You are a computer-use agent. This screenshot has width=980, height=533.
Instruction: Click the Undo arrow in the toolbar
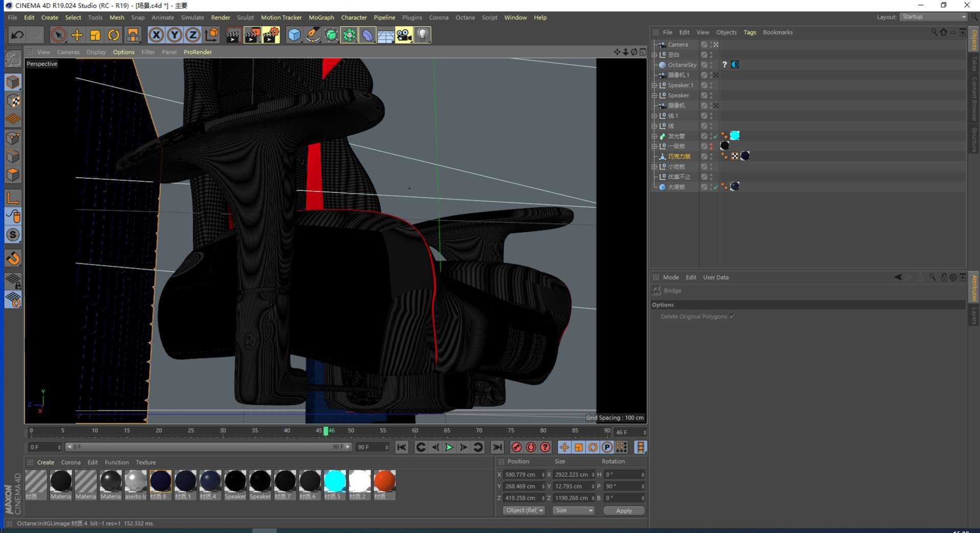point(17,35)
